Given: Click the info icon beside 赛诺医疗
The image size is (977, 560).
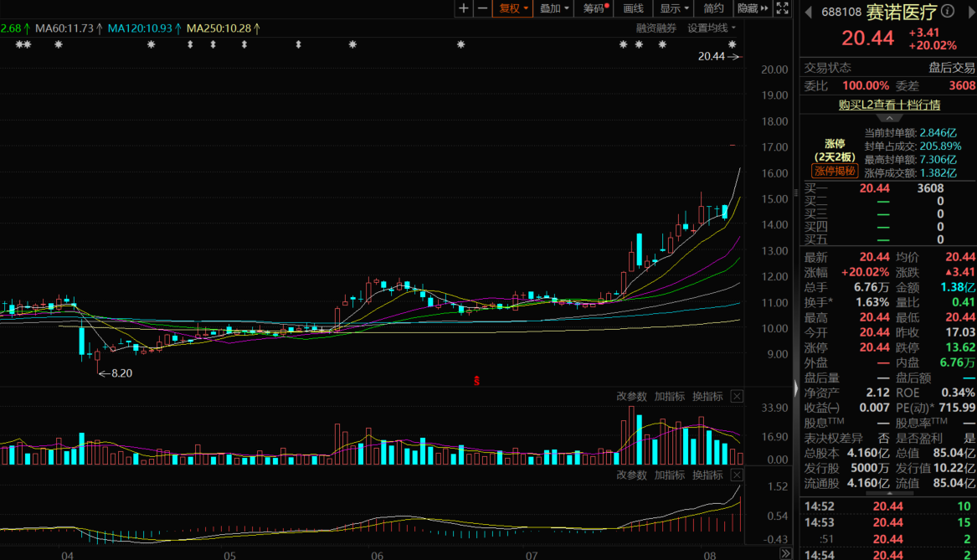Looking at the screenshot, I should point(948,11).
